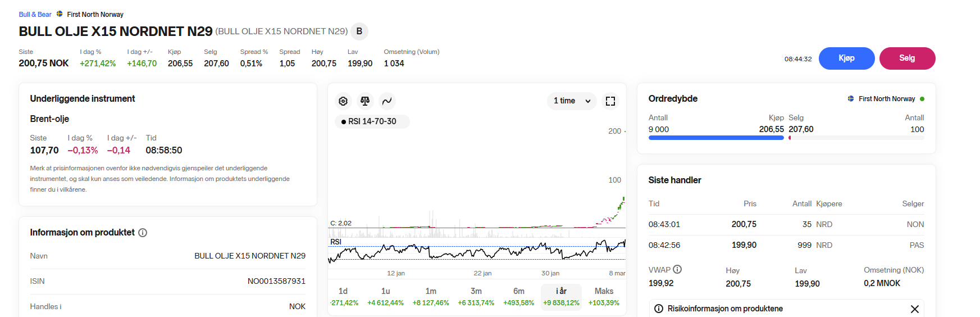Viewport: 980px width, 317px height.
Task: Dismiss the Risikoinformasjon banner
Action: pyautogui.click(x=914, y=309)
